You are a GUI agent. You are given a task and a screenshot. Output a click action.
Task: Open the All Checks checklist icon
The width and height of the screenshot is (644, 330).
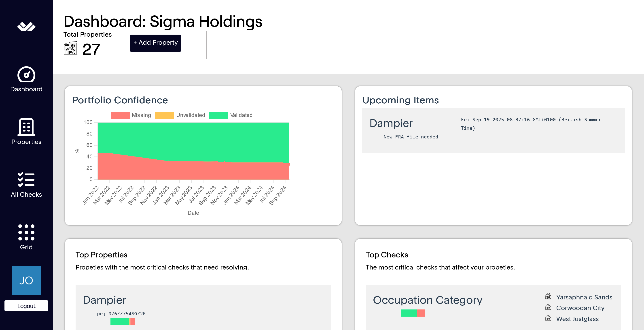click(x=26, y=180)
